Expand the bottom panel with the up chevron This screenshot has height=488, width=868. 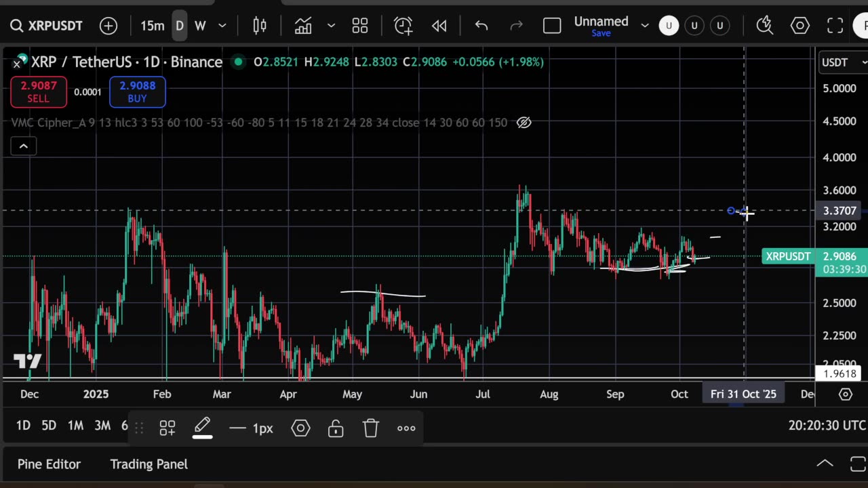[825, 464]
